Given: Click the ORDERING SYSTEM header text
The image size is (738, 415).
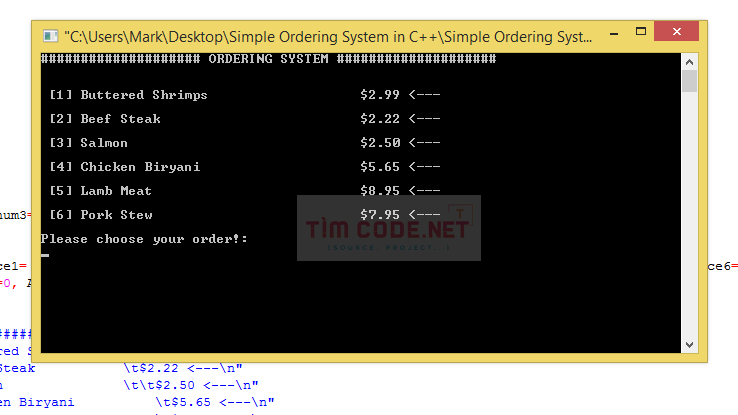Looking at the screenshot, I should [268, 59].
